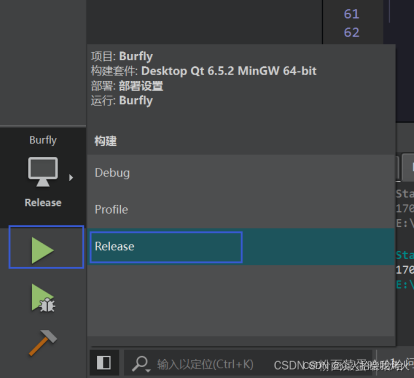Screen dimensions: 414x378
Task: Click the 部署设置 deployment text
Action: click(x=141, y=86)
